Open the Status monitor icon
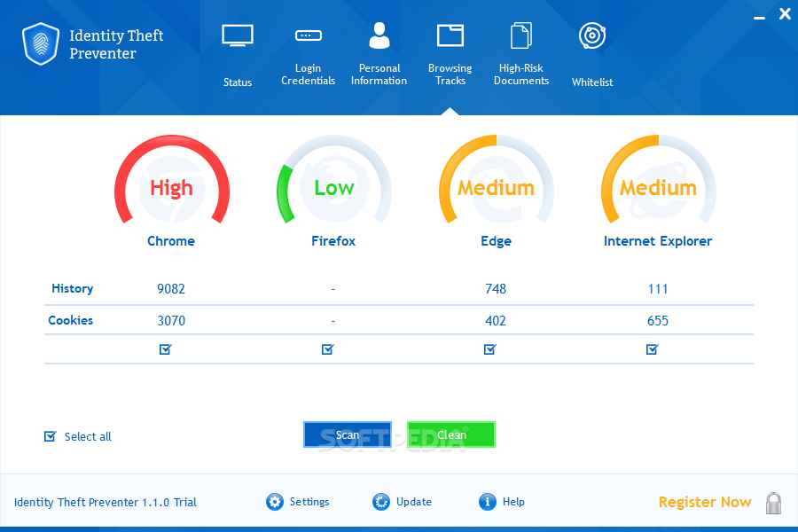This screenshot has width=798, height=532. [x=238, y=36]
